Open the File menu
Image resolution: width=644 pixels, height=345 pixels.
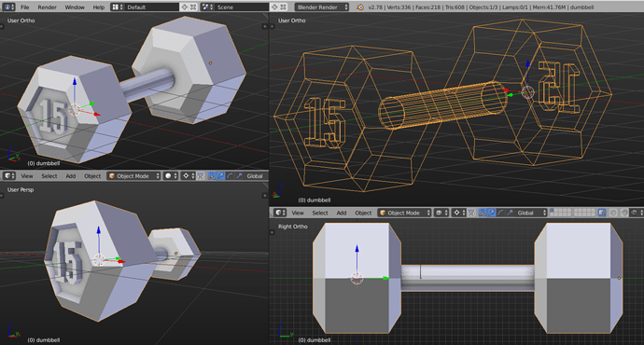pos(25,7)
